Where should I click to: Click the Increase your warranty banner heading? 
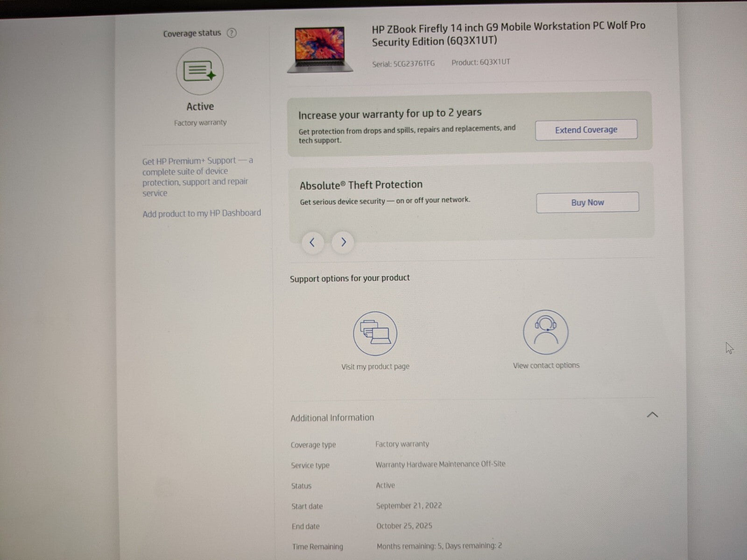(x=390, y=114)
